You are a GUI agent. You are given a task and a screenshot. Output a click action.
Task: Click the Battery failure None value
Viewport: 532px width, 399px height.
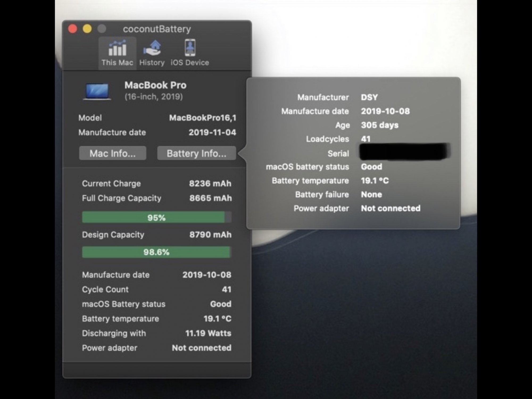371,194
